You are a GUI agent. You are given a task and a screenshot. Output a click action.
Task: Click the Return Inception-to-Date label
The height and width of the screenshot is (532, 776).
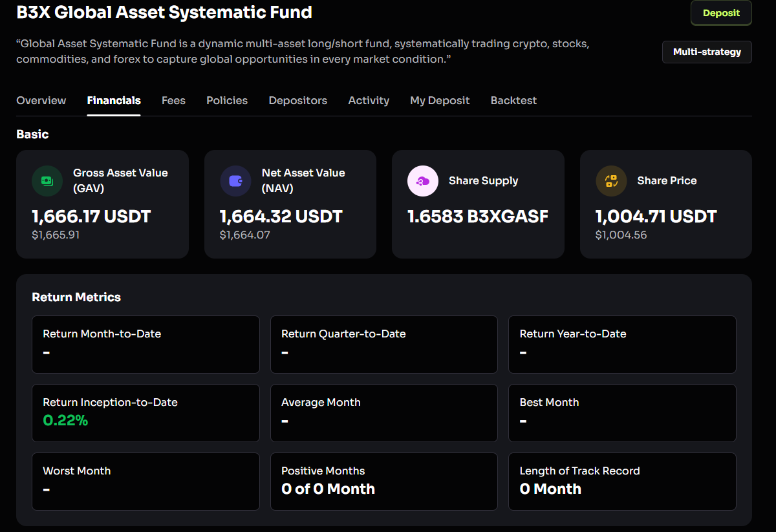tap(110, 402)
